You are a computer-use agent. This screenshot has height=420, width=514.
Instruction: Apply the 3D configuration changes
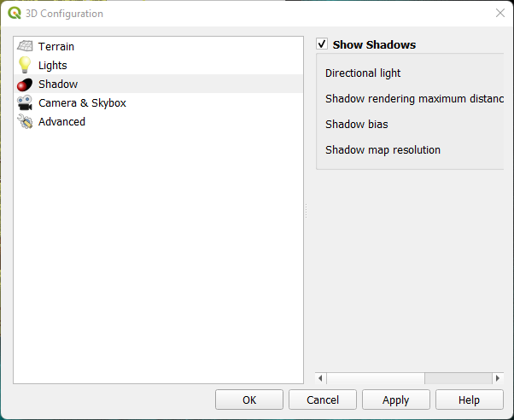point(395,400)
